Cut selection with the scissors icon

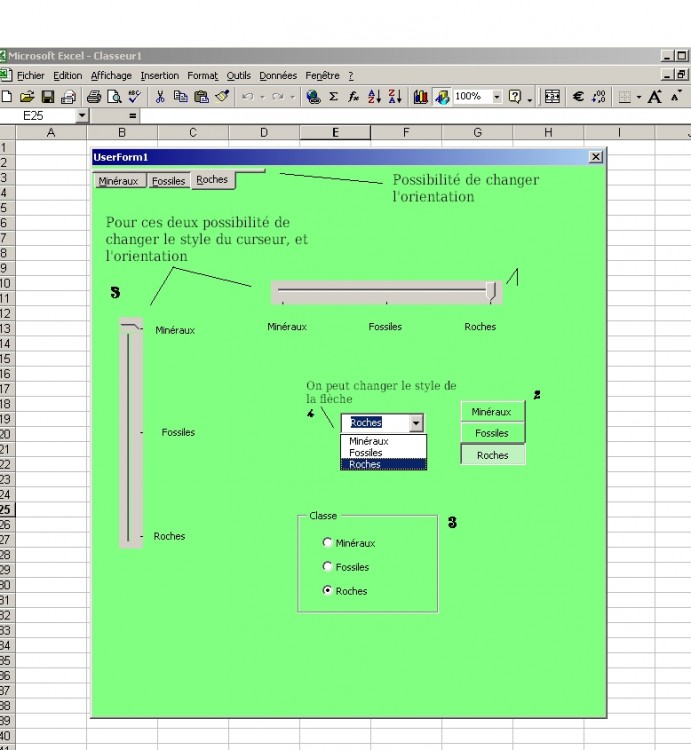(x=160, y=97)
